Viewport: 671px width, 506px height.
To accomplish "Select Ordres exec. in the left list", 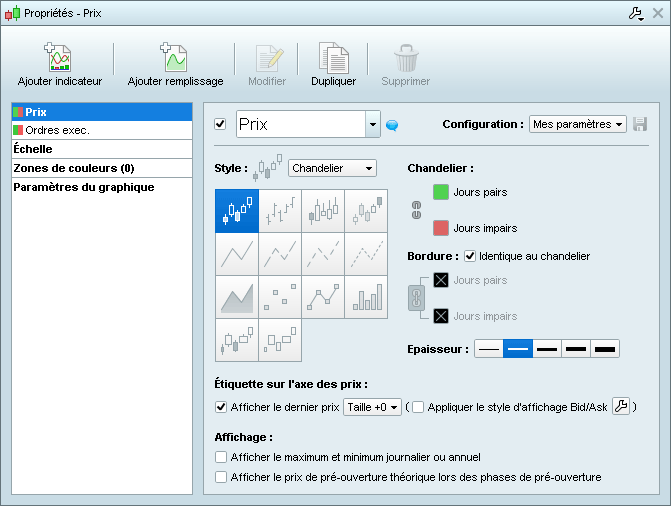I will tap(102, 130).
